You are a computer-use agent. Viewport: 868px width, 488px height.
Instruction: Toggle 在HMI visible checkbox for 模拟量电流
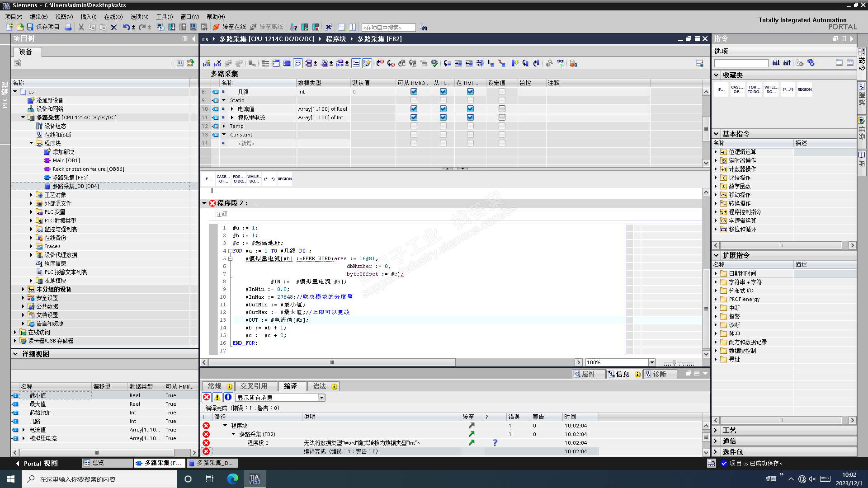pyautogui.click(x=470, y=117)
